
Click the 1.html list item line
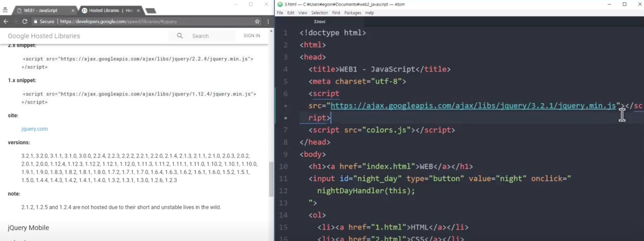392,227
